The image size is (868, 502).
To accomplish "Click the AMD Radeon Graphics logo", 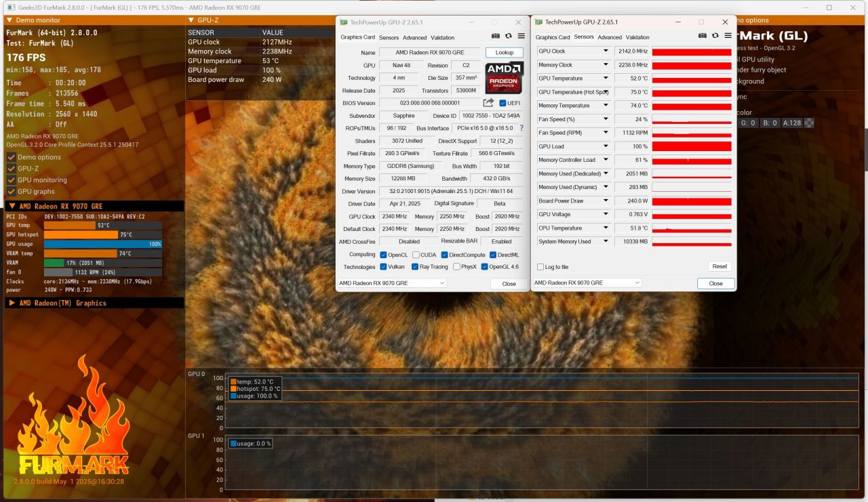I will [x=504, y=78].
